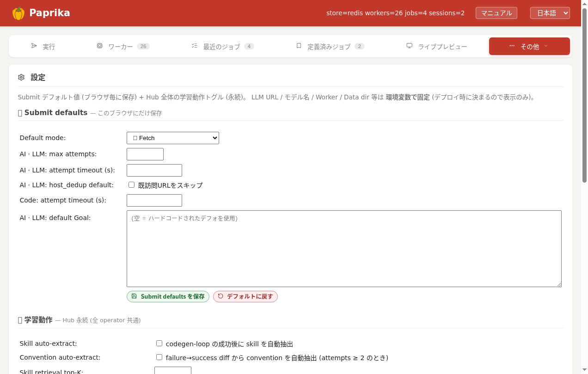Click the 26 badge on ワーカー tab
The height and width of the screenshot is (374, 588).
pyautogui.click(x=143, y=46)
